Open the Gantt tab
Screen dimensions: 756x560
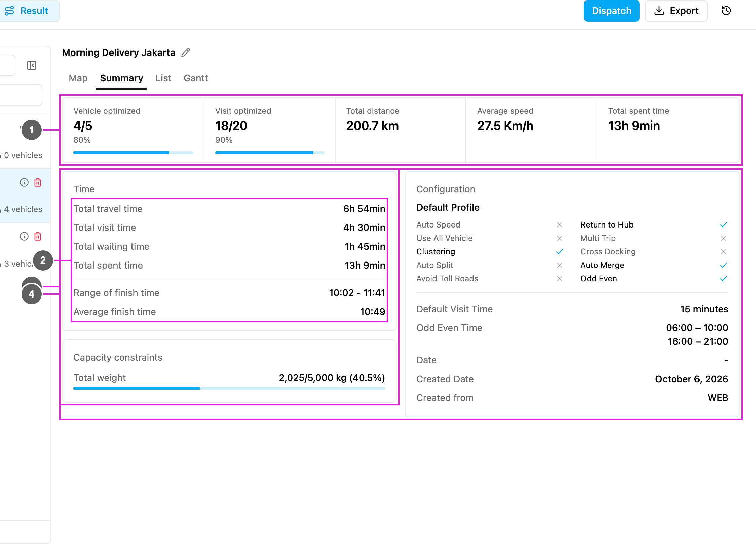pos(196,78)
